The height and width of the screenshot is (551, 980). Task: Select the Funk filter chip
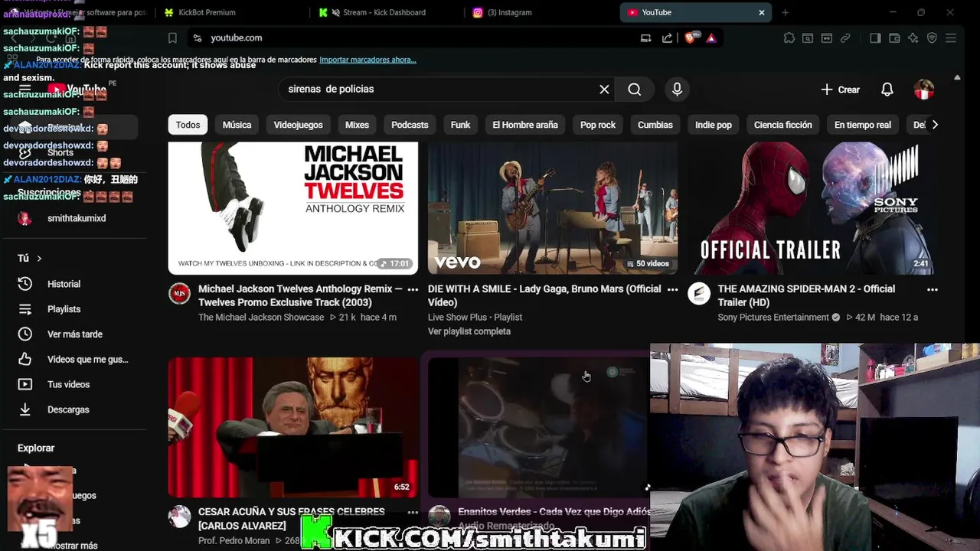[460, 125]
